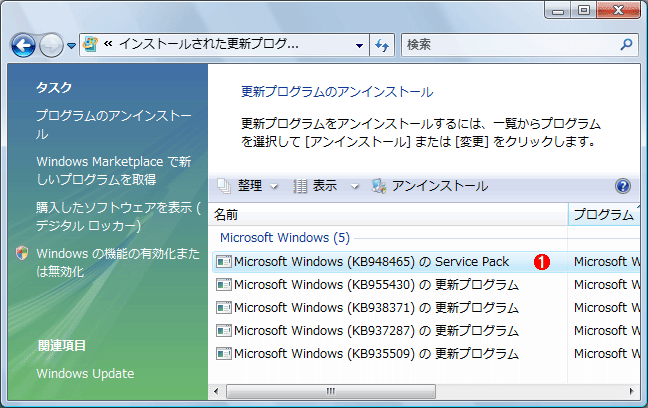648x408 pixels.
Task: Click the プログラム column header
Action: 604,215
